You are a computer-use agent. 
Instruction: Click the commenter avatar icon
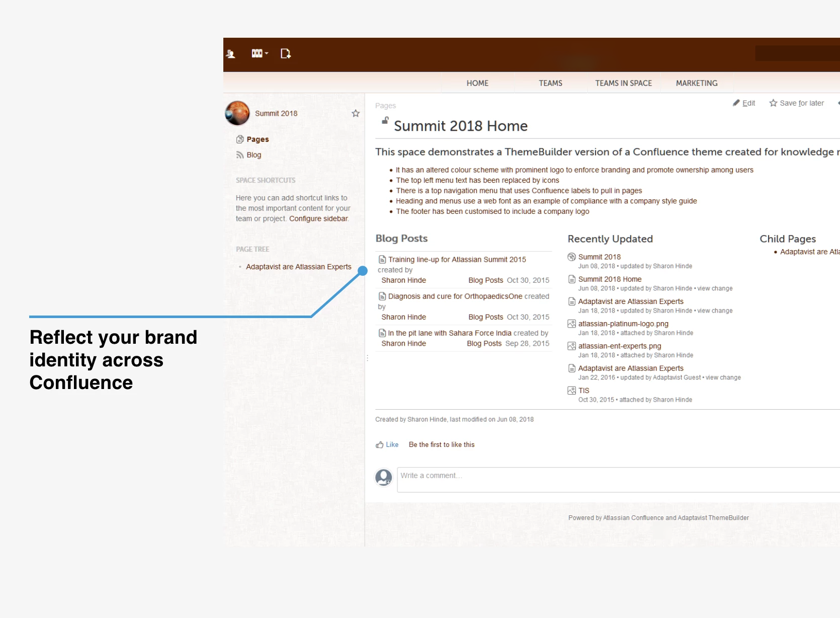click(x=384, y=477)
